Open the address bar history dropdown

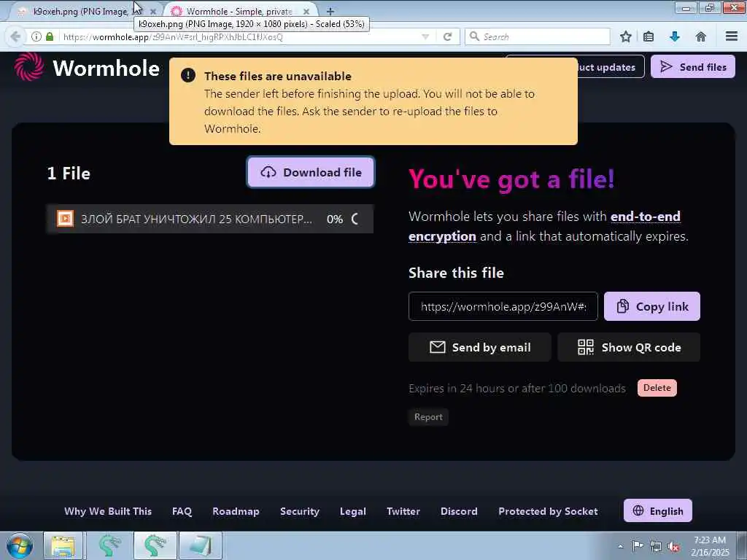[425, 36]
